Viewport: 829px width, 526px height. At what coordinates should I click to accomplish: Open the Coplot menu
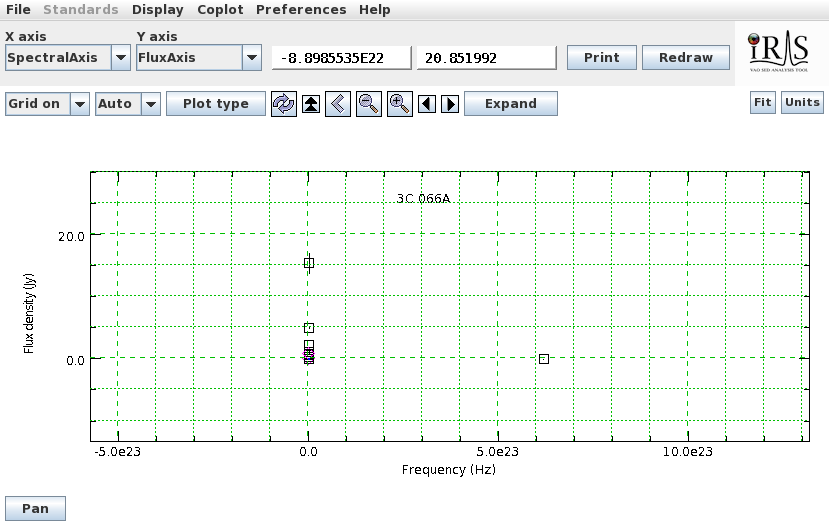(x=220, y=10)
